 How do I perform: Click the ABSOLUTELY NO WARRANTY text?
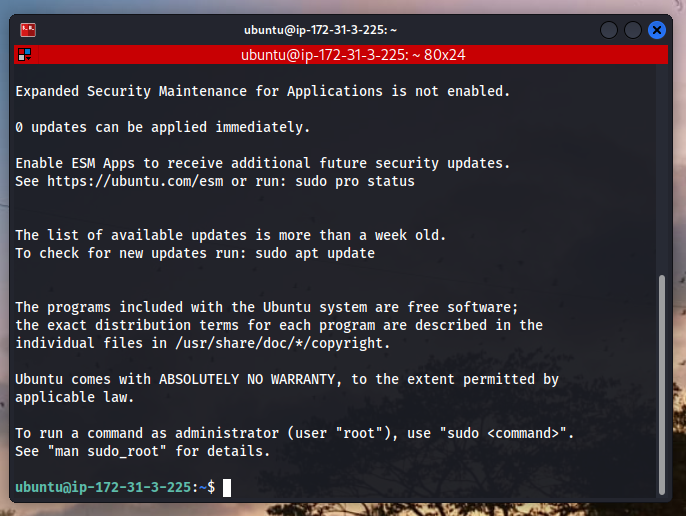[247, 379]
